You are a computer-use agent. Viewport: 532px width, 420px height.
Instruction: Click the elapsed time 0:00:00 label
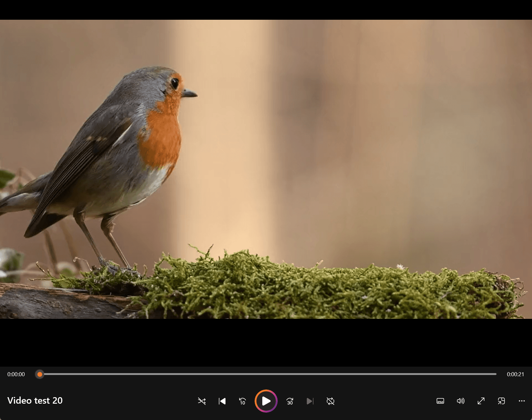pyautogui.click(x=16, y=374)
